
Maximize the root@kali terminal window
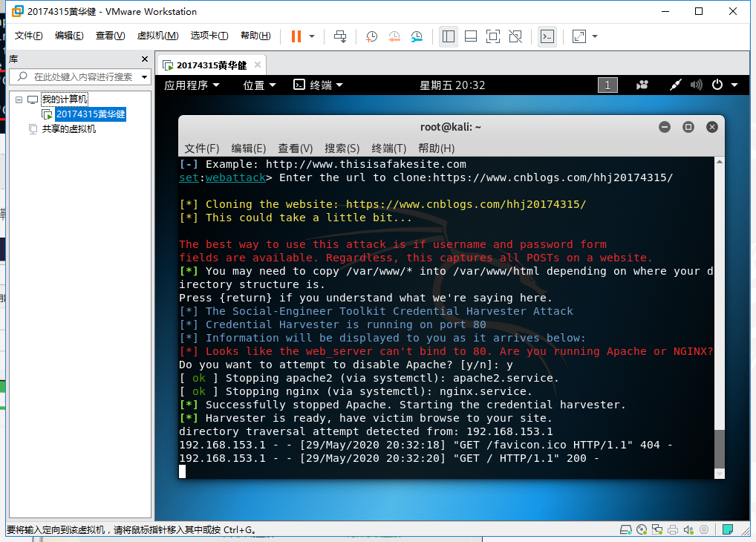tap(688, 127)
